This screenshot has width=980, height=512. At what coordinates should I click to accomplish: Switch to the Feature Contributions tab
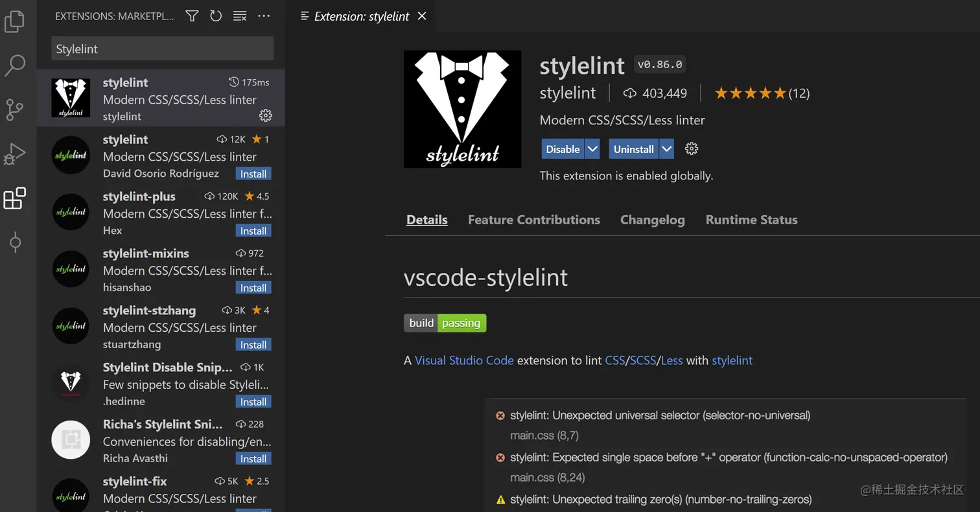pyautogui.click(x=534, y=220)
